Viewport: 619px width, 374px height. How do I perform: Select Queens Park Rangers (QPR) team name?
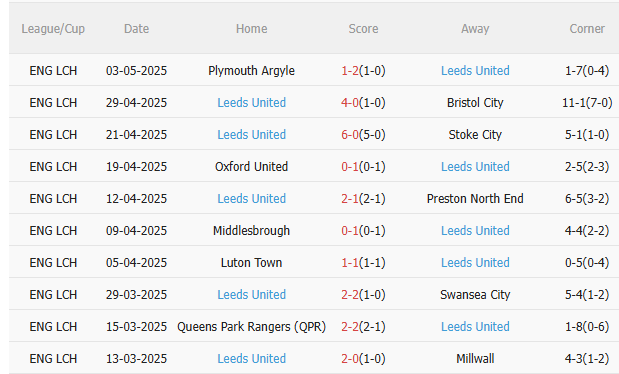pyautogui.click(x=251, y=327)
